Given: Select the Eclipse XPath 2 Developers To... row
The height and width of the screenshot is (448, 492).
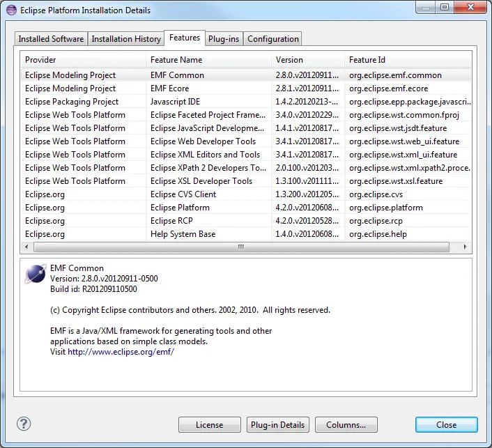Looking at the screenshot, I should [x=246, y=167].
